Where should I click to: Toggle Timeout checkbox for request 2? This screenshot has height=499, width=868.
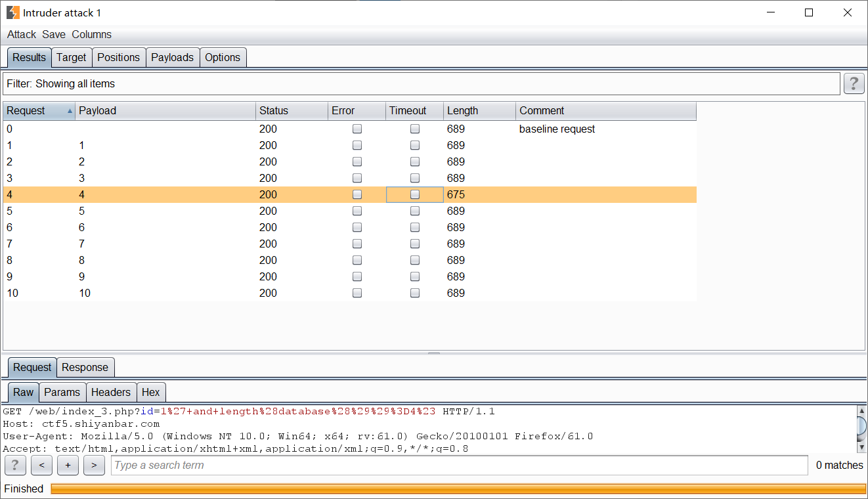coord(415,162)
